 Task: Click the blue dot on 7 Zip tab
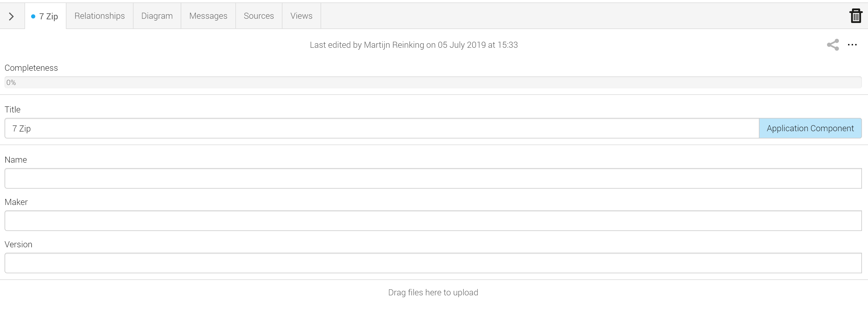[33, 16]
